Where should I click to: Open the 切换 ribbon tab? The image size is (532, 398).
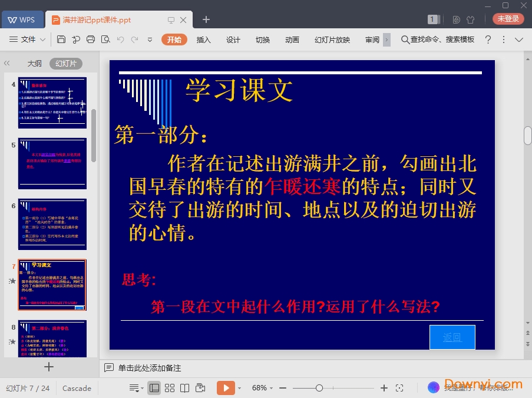[263, 40]
